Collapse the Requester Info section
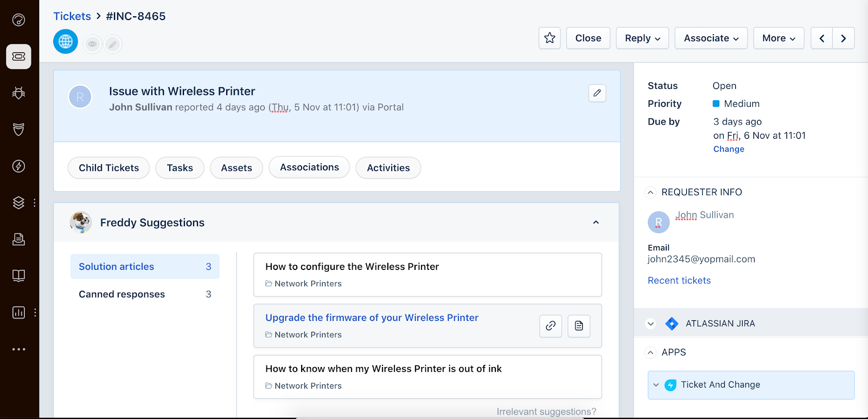 650,192
